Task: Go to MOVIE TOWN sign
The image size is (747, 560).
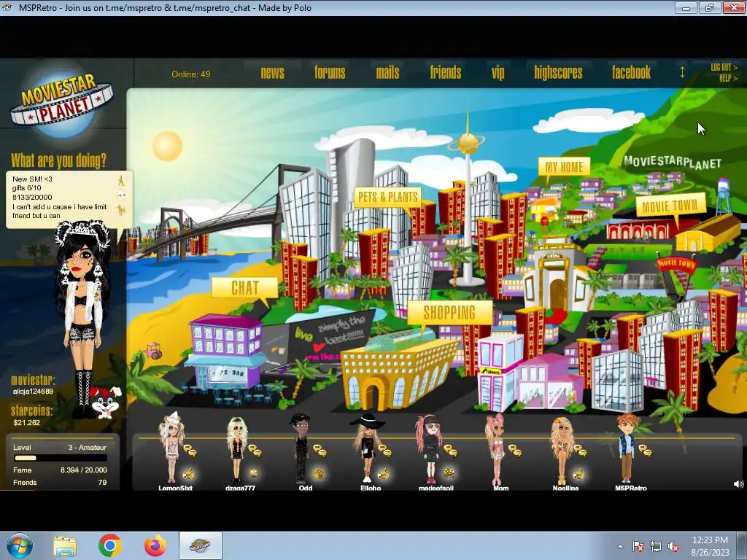Action: tap(670, 206)
